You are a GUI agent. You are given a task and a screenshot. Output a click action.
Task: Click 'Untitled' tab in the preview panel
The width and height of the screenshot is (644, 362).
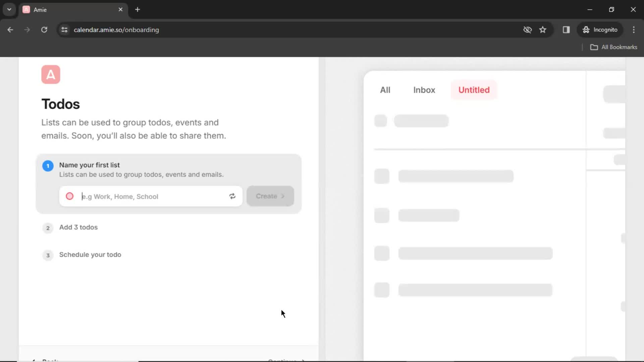click(474, 90)
